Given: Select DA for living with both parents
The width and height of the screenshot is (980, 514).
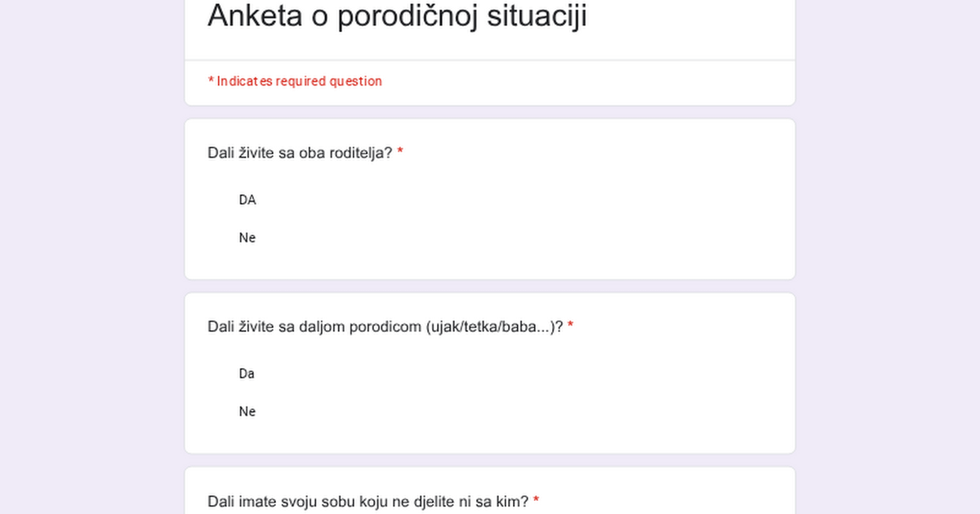Looking at the screenshot, I should pyautogui.click(x=247, y=200).
